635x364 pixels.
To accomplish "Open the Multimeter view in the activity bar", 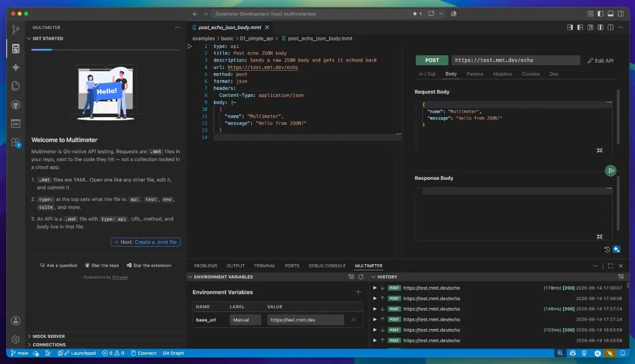I will pyautogui.click(x=16, y=48).
